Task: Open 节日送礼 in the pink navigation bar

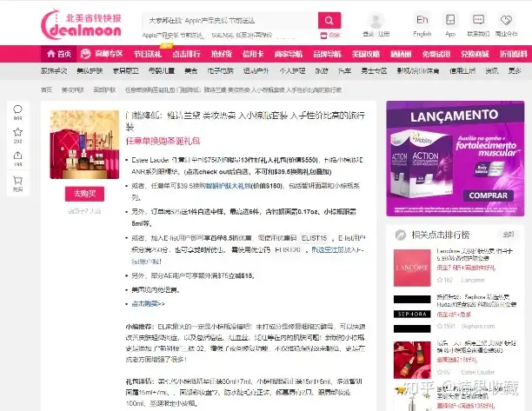Action: point(148,54)
